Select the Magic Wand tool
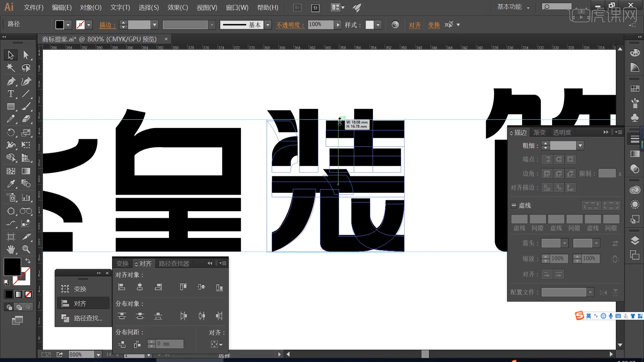 11,68
